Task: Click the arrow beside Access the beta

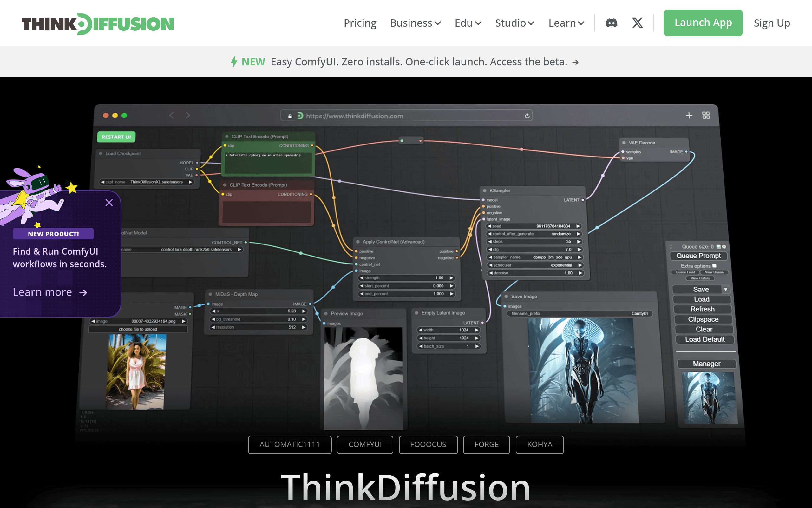Action: click(x=575, y=62)
